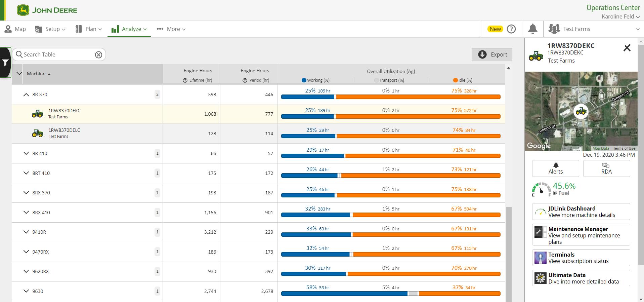Click tractor icon for 1RW8370DELC row
The width and height of the screenshot is (644, 302).
[38, 134]
